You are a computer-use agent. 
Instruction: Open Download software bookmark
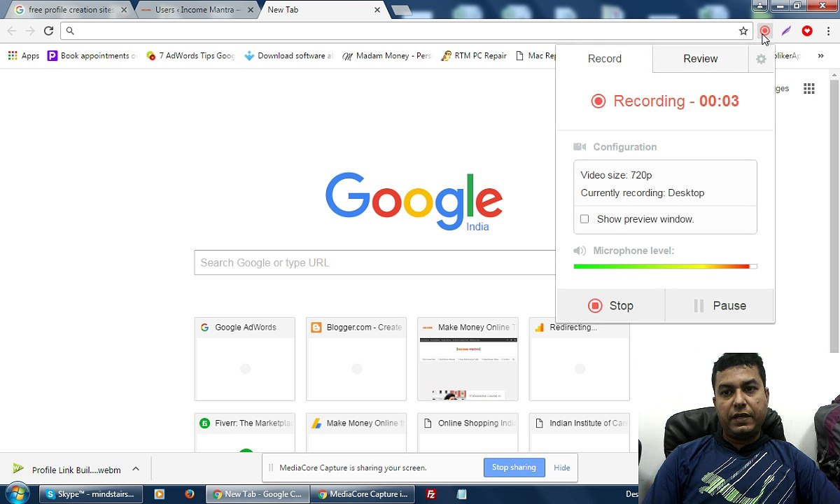pos(288,56)
